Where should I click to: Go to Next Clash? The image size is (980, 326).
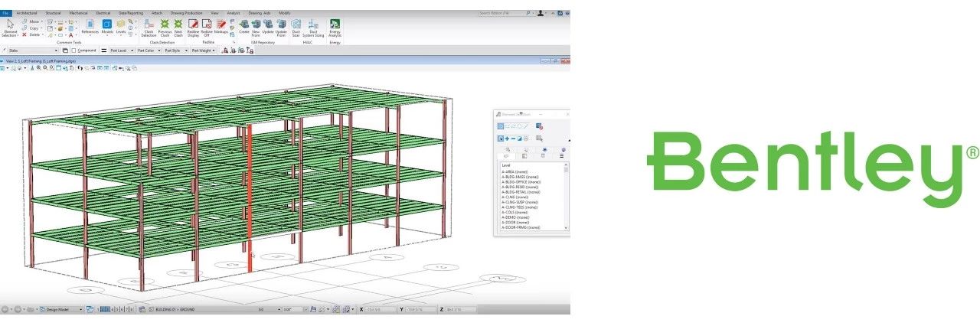178,28
